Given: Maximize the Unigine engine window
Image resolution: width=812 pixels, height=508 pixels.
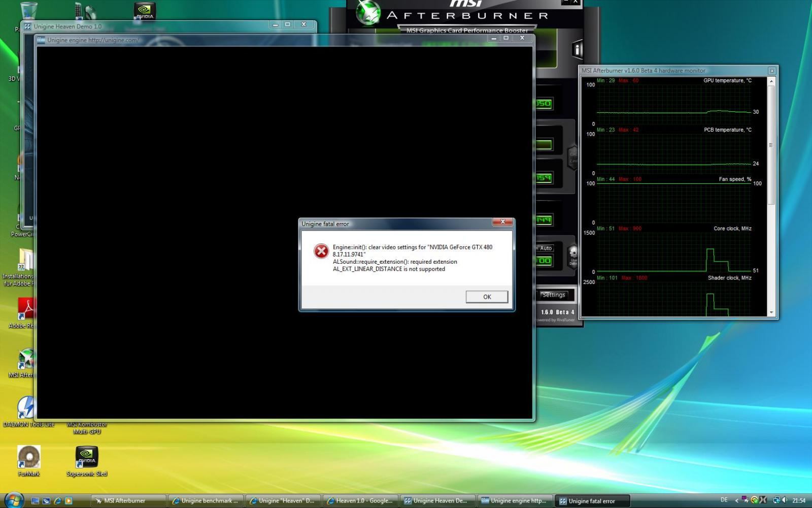Looking at the screenshot, I should click(506, 38).
